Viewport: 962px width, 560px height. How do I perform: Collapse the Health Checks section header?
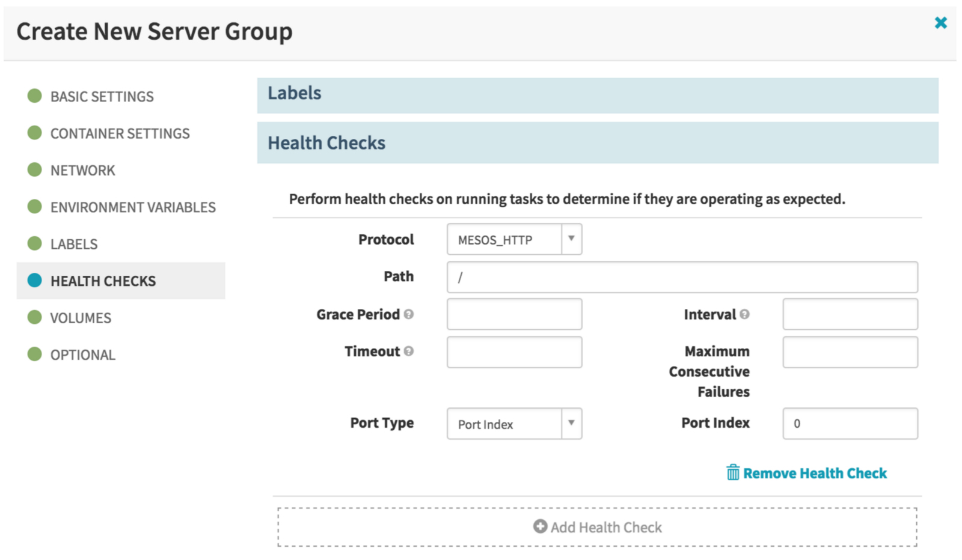(598, 143)
